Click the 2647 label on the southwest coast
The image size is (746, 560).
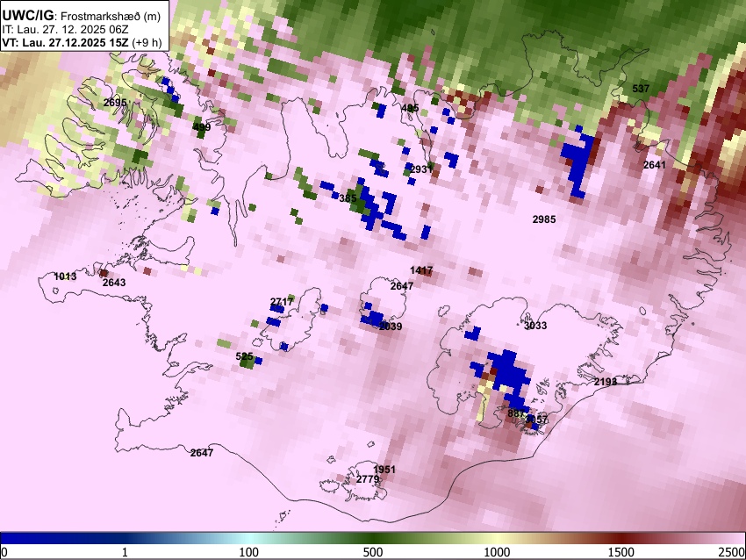tap(202, 453)
